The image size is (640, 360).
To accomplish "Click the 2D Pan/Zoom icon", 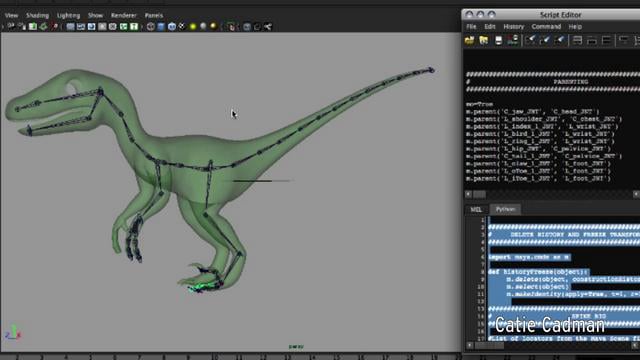I will (x=54, y=27).
